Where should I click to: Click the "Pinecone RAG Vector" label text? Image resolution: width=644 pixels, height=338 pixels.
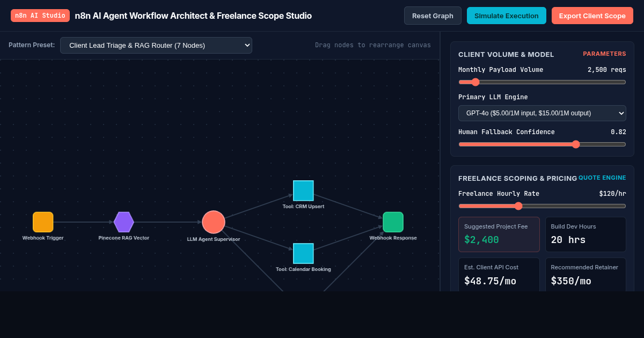[124, 238]
